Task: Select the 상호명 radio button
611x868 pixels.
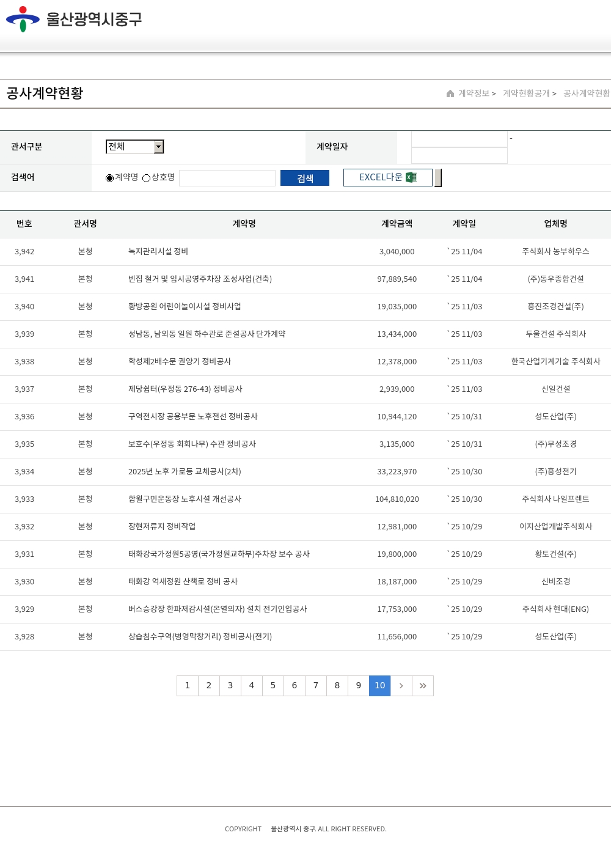Action: 146,178
